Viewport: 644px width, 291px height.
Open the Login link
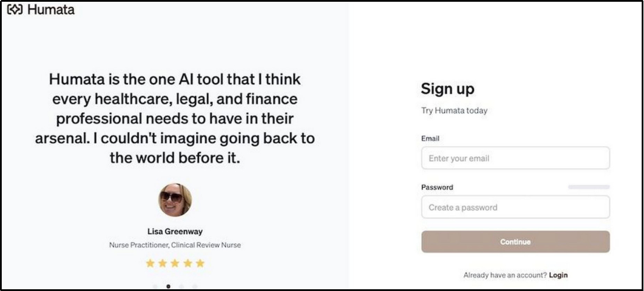coord(558,275)
